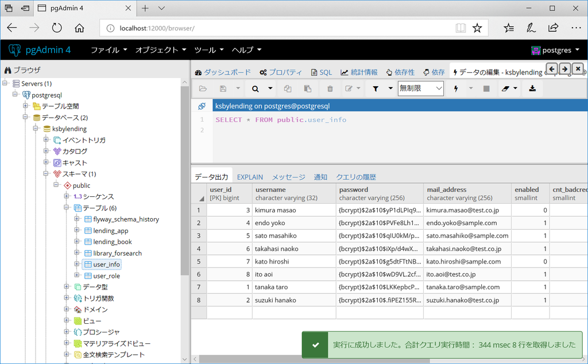
Task: Switch to the メッセージ tab
Action: (288, 177)
